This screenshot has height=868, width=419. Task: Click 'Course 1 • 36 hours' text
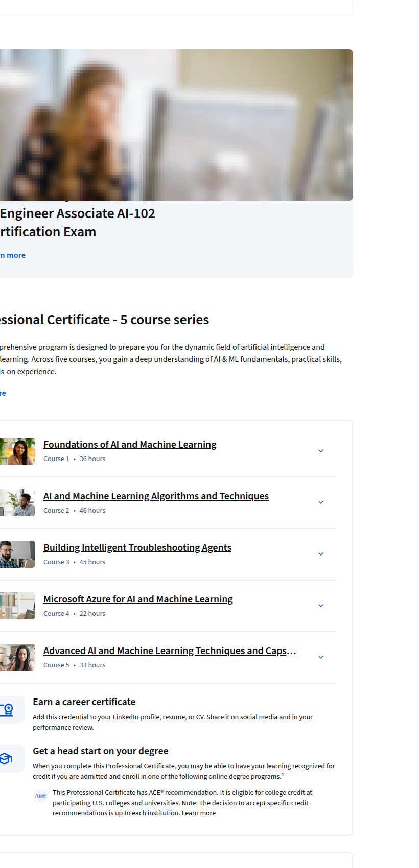(75, 459)
